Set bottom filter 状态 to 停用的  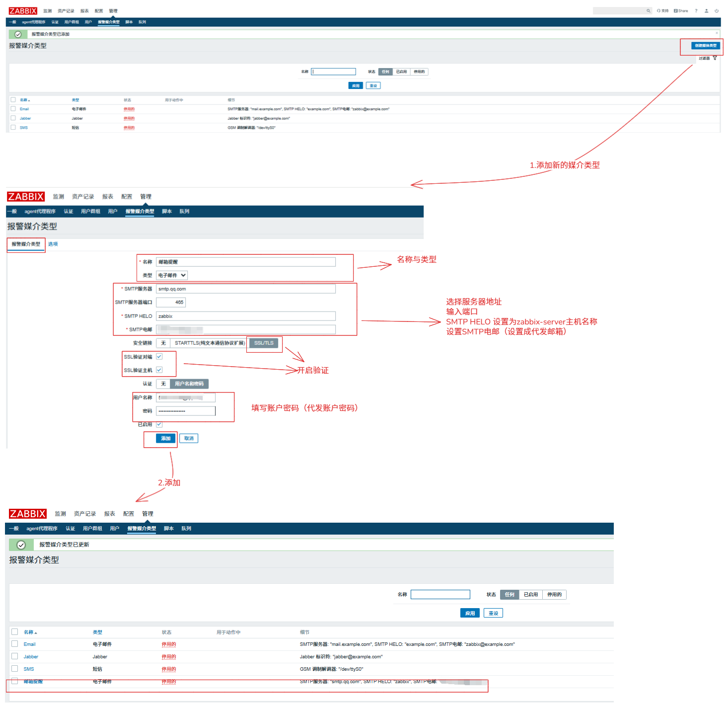(554, 595)
